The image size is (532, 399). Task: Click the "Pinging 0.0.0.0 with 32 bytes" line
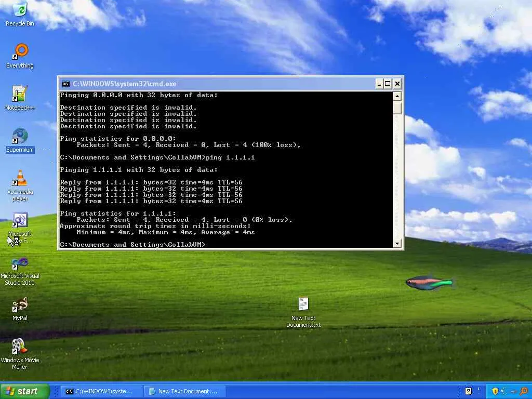138,95
